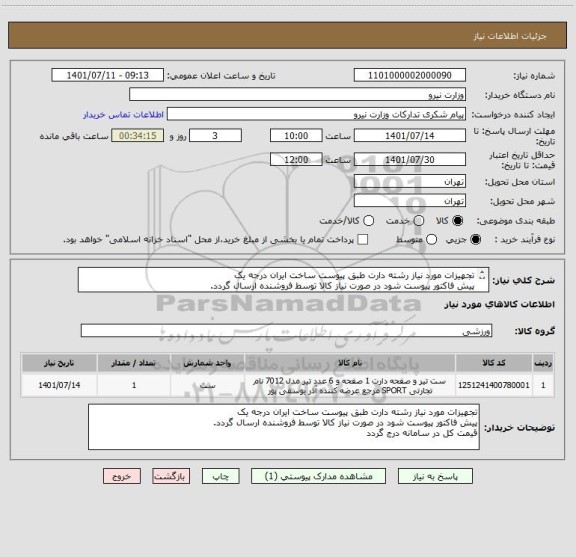Click the delivery city field تهران
This screenshot has width=576, height=557.
pos(410,201)
